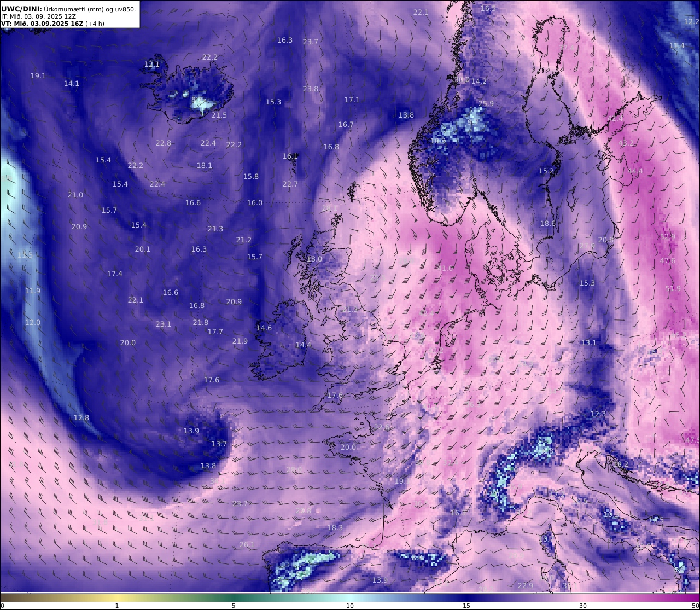Click the 21.0 value label
Viewport: 700px width, 610px height.
click(75, 195)
